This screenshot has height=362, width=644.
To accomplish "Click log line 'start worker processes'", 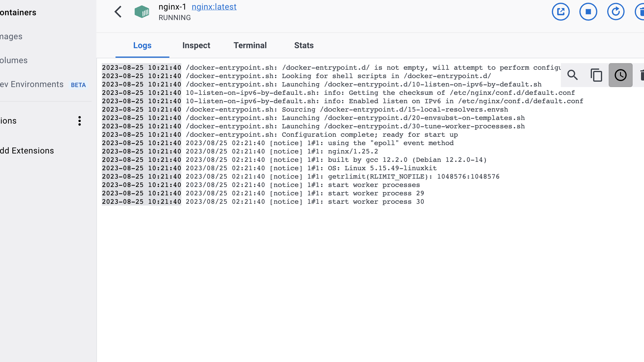I will pos(261,185).
